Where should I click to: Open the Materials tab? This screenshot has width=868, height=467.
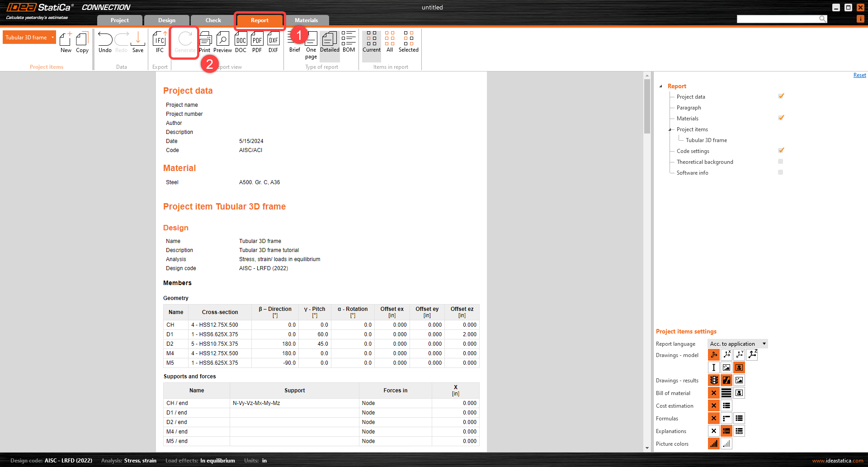point(306,20)
